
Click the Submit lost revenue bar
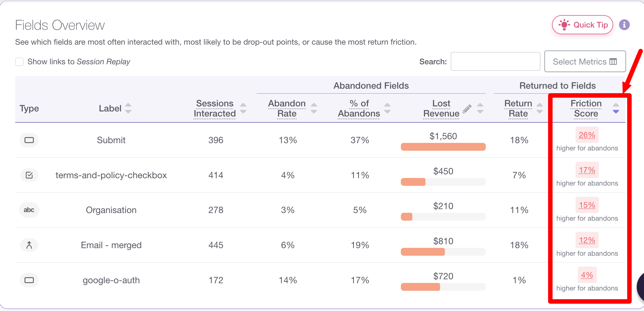click(443, 147)
